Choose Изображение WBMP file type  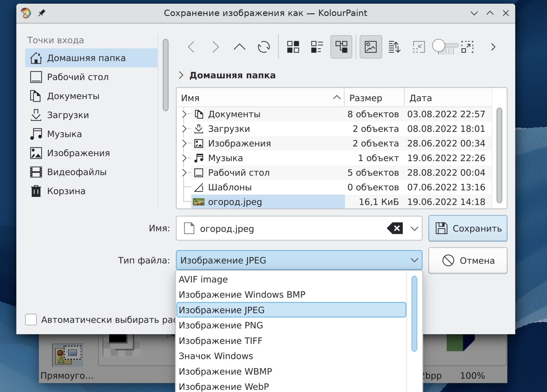(x=291, y=371)
